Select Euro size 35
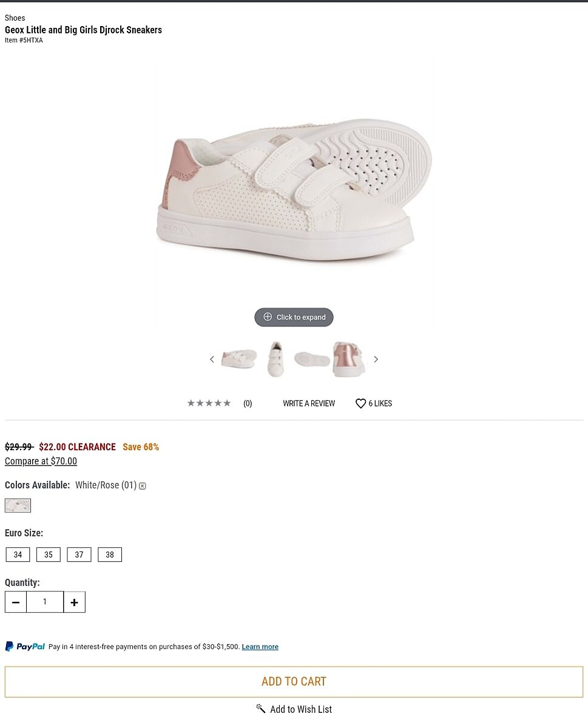Viewport: 588px width, 728px height. [49, 554]
